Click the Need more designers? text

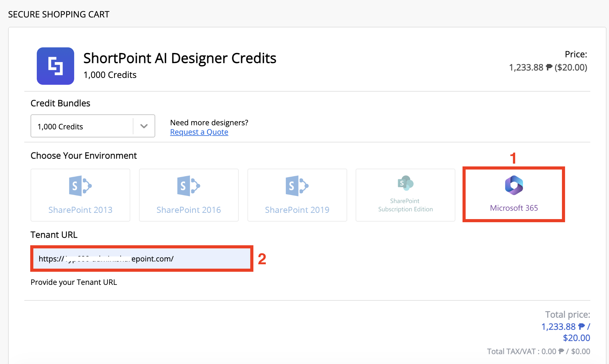209,122
